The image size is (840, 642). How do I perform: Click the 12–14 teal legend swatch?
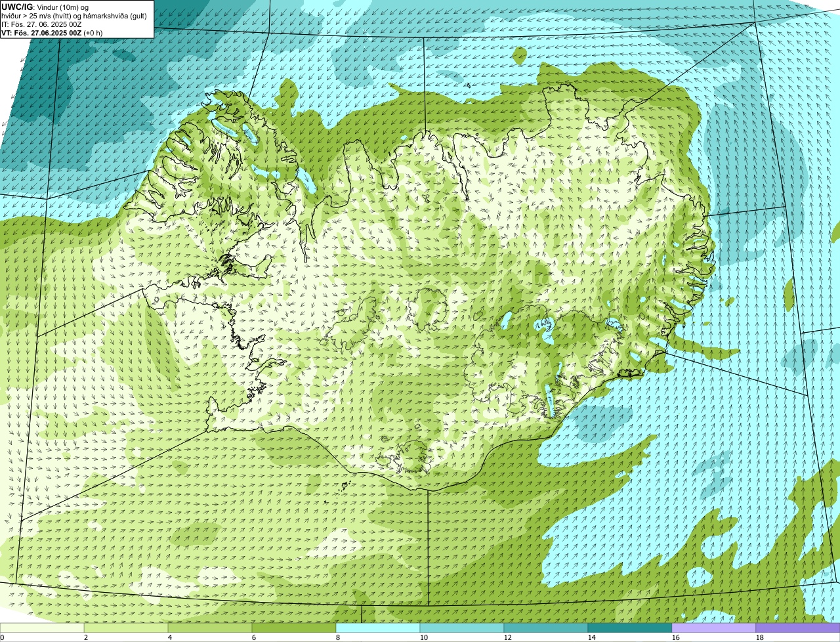click(546, 628)
